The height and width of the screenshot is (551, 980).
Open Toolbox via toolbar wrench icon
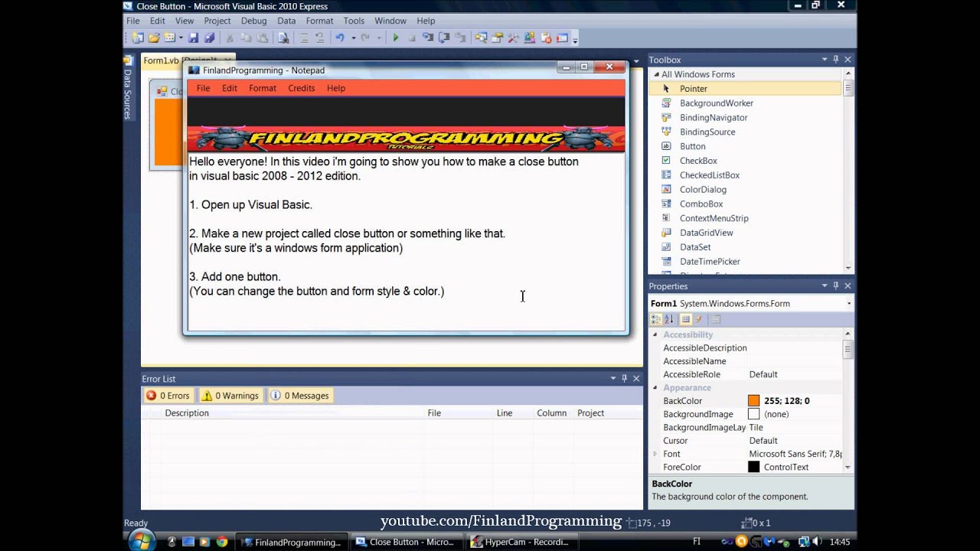513,37
